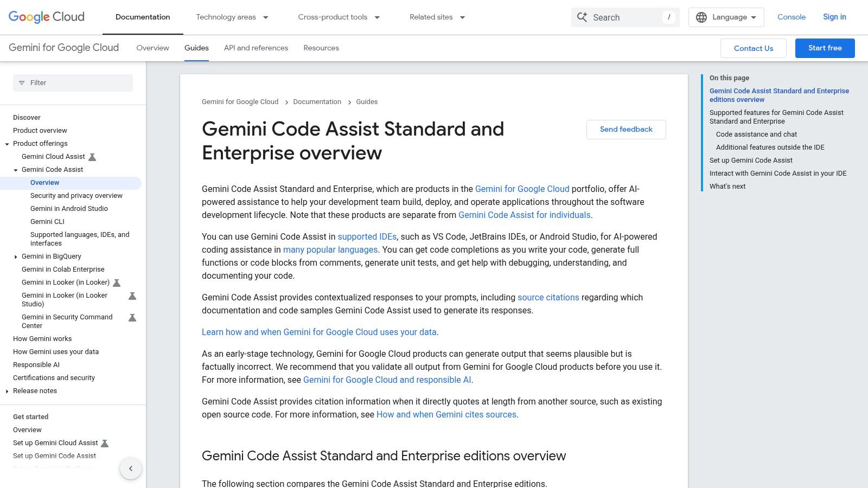Open the many popular languages link
The image size is (868, 488).
[330, 250]
